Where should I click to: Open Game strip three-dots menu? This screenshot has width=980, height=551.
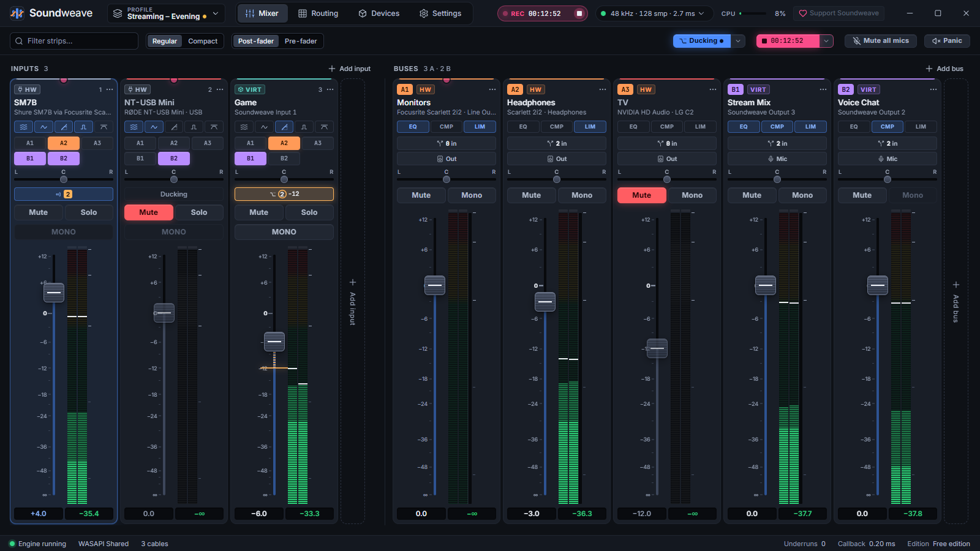click(330, 89)
